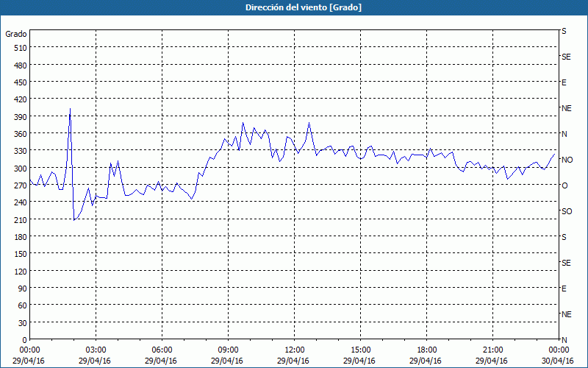Screen dimensions: 588x368
Task: Select the 90 degree axis label
Action: pyautogui.click(x=23, y=289)
